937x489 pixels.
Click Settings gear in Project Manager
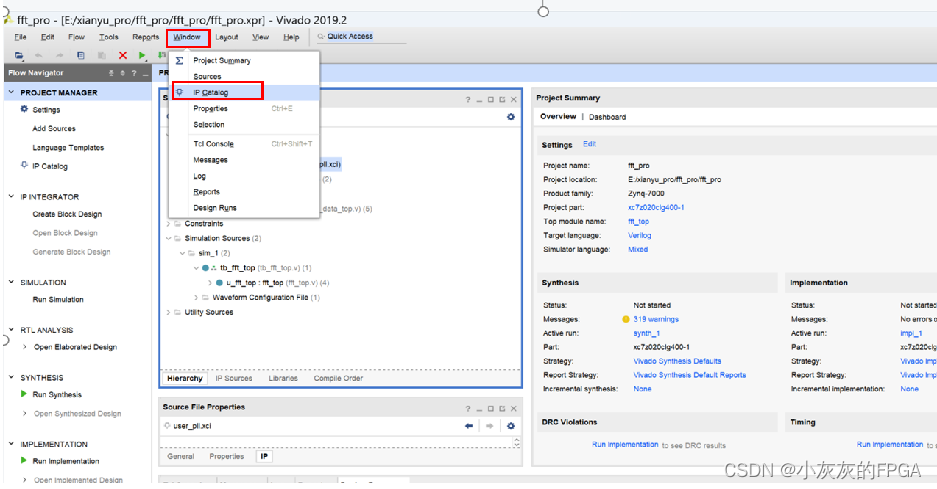[x=25, y=109]
